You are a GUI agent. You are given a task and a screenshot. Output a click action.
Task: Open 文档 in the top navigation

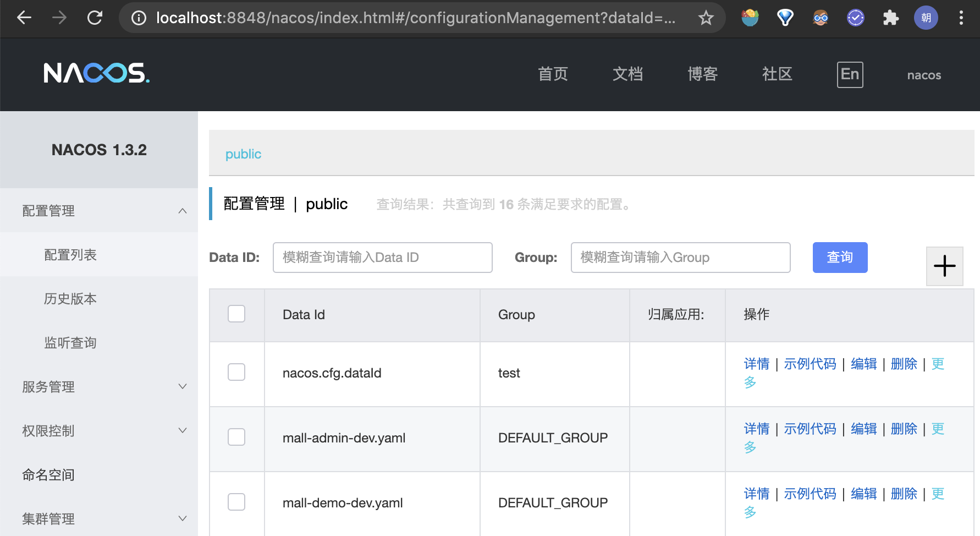click(x=627, y=74)
